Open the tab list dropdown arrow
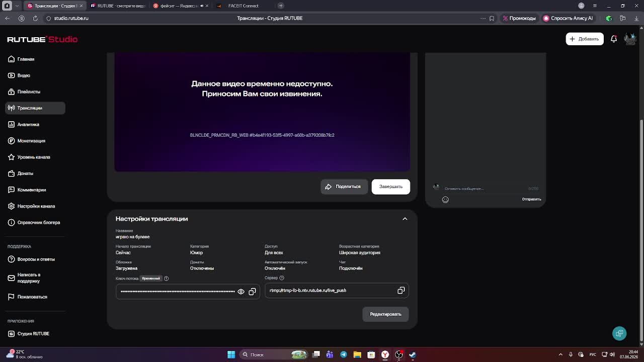The height and width of the screenshot is (362, 644). point(17,6)
